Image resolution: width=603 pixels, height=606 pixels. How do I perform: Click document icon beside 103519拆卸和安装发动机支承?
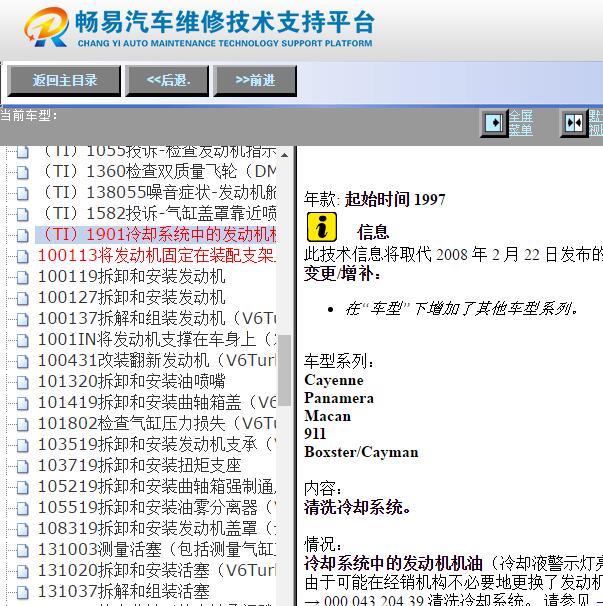click(22, 445)
